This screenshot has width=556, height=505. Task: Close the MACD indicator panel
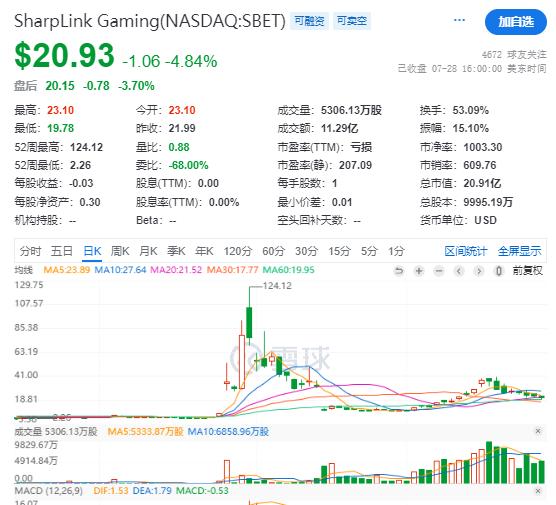coord(538,491)
